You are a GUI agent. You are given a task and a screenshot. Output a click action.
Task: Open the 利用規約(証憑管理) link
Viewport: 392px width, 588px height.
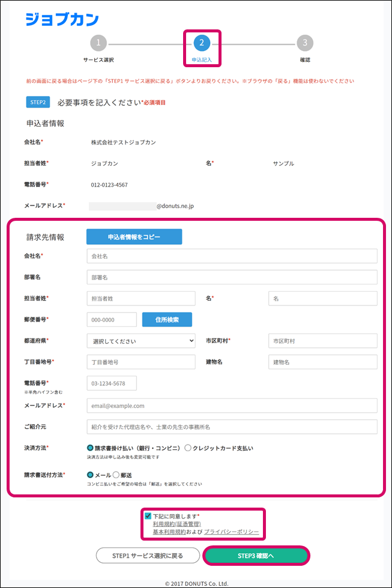176,524
